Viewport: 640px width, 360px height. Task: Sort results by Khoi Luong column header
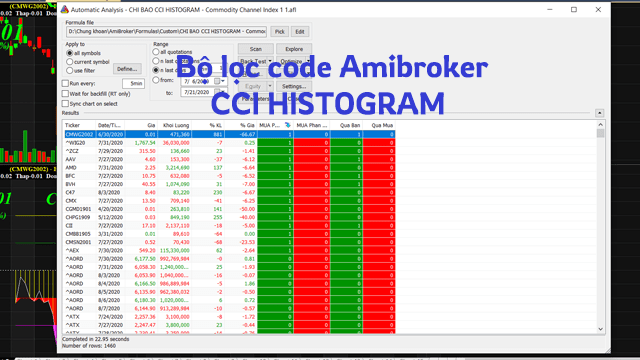tap(174, 125)
